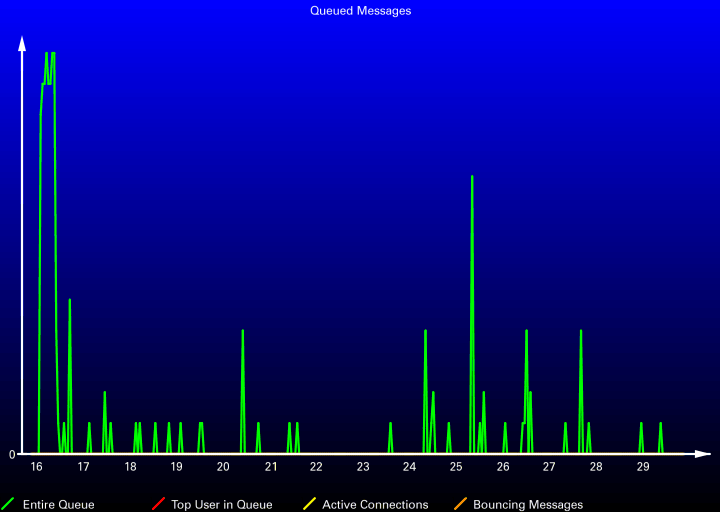This screenshot has width=720, height=512.
Task: Click x-axis label 28
Action: coord(596,467)
